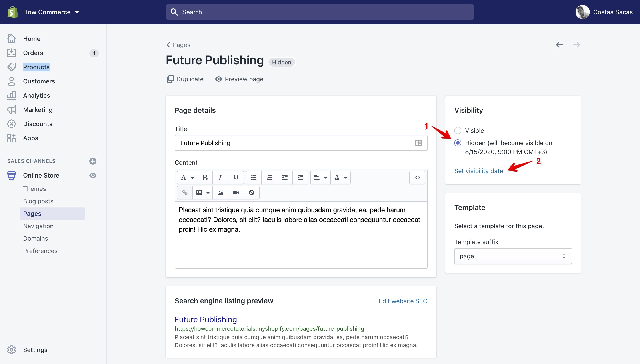The width and height of the screenshot is (640, 364).
Task: Go back to Pages breadcrumb
Action: [x=178, y=45]
